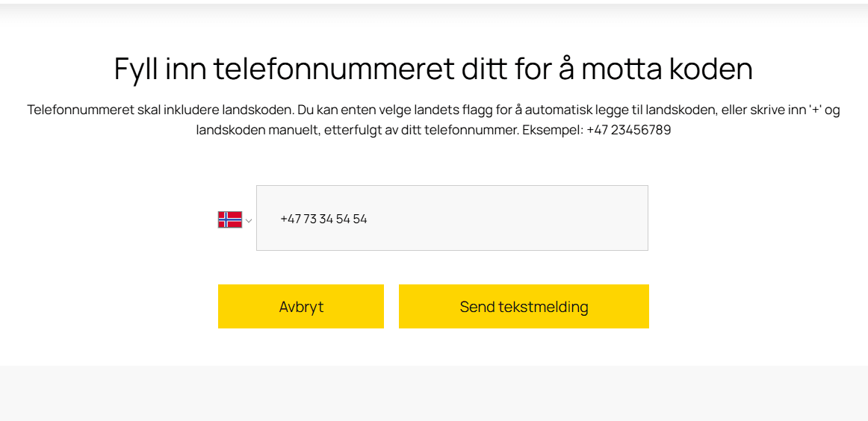Expand the country selector chevron beside the flag
Screen dimensions: 868x421
249,221
